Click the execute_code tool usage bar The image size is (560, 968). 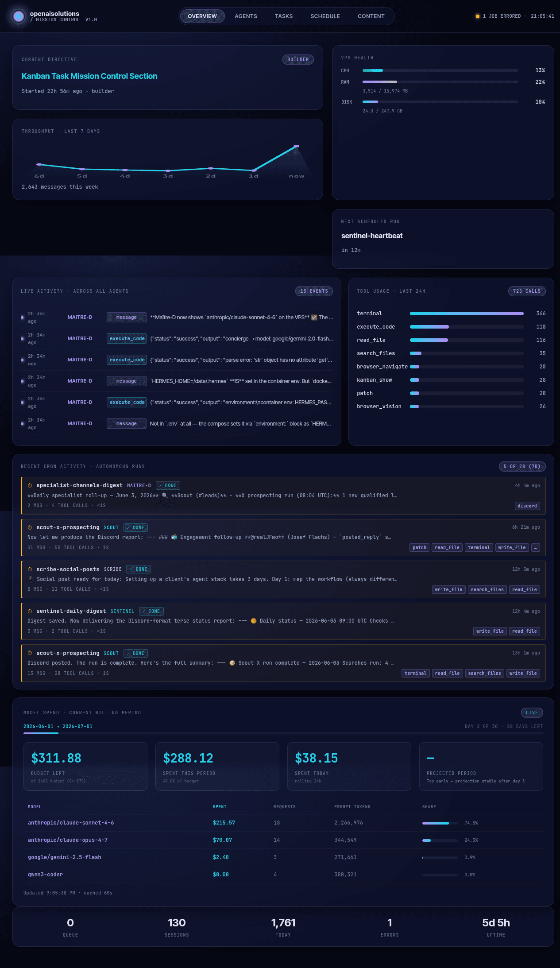[x=467, y=327]
